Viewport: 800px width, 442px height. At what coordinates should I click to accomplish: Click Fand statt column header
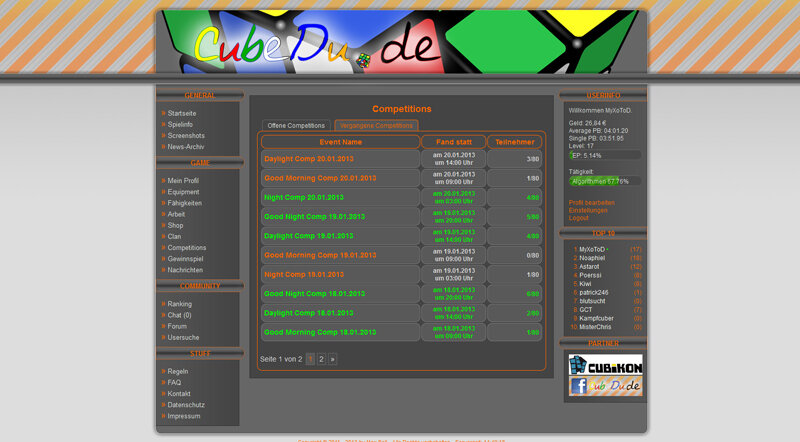[454, 142]
